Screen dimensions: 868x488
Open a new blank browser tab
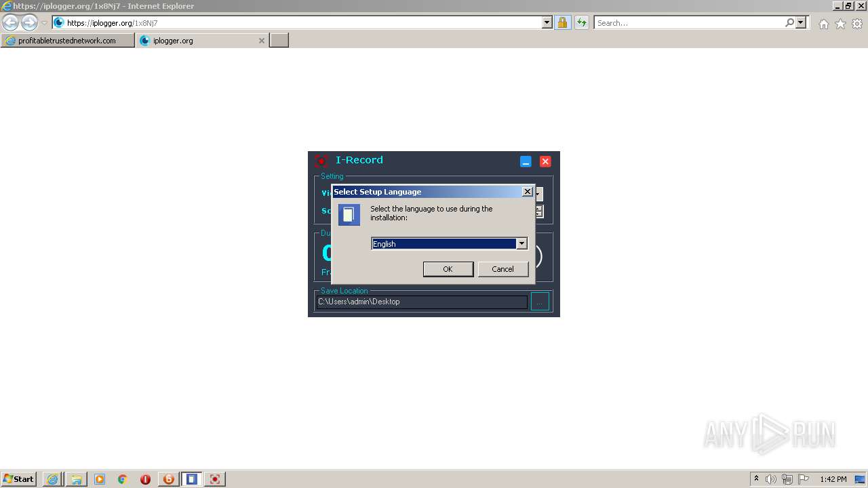(279, 41)
